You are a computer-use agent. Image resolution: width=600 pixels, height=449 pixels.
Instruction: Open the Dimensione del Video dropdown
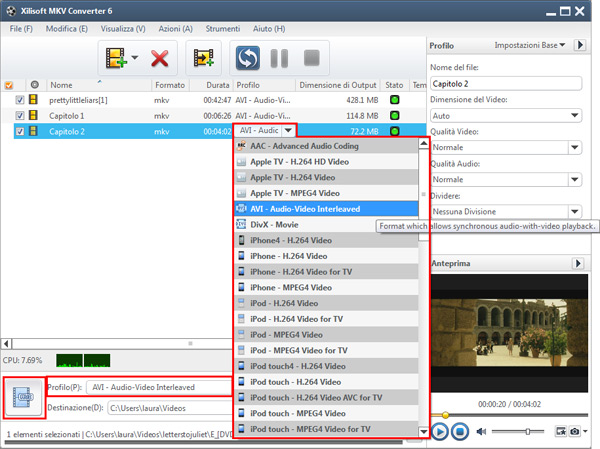(x=505, y=116)
